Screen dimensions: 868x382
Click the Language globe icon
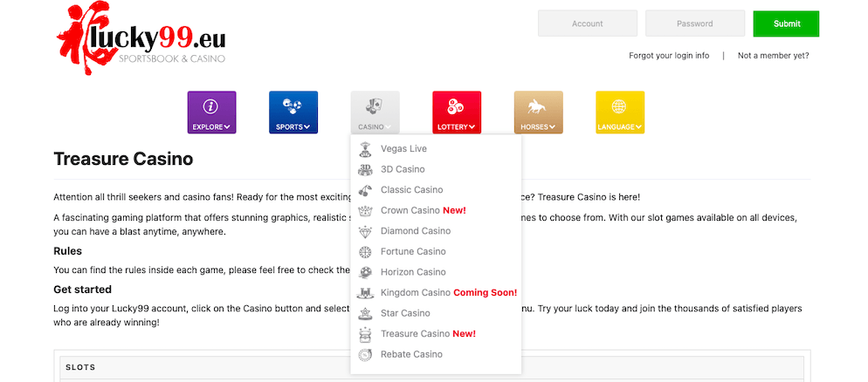619,106
